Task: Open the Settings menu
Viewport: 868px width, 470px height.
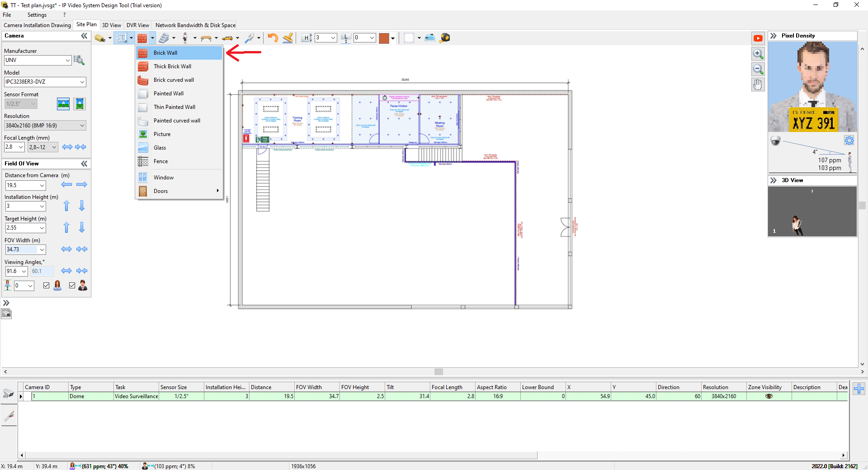Action: 37,15
